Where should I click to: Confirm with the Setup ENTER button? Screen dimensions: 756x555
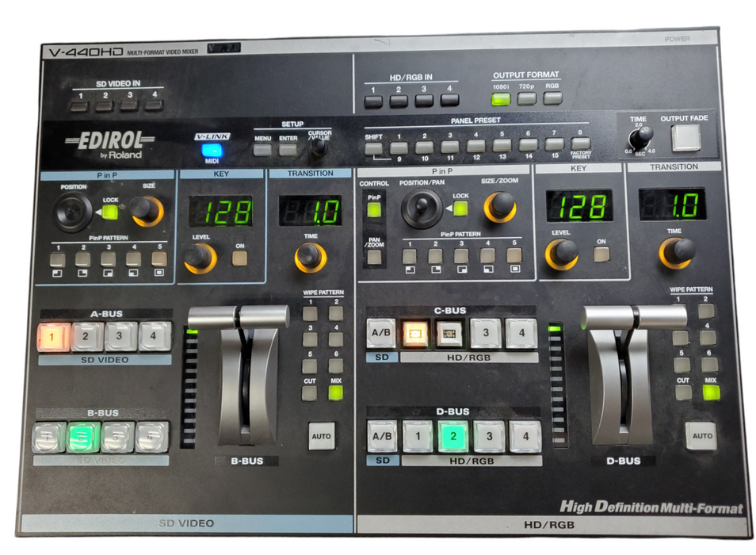click(288, 149)
